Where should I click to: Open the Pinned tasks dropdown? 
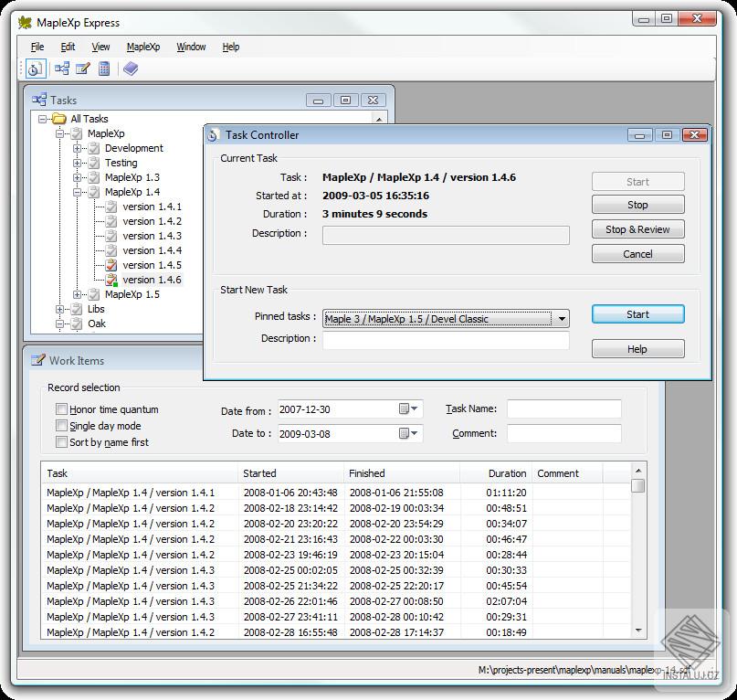point(562,319)
